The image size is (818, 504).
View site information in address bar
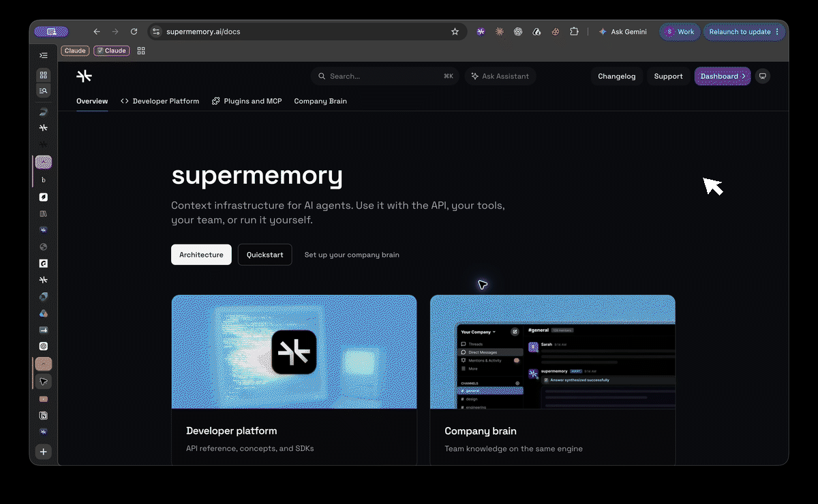[x=156, y=31]
